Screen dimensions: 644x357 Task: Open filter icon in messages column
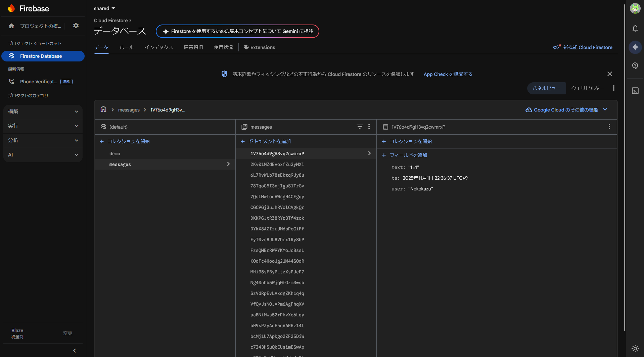click(360, 127)
